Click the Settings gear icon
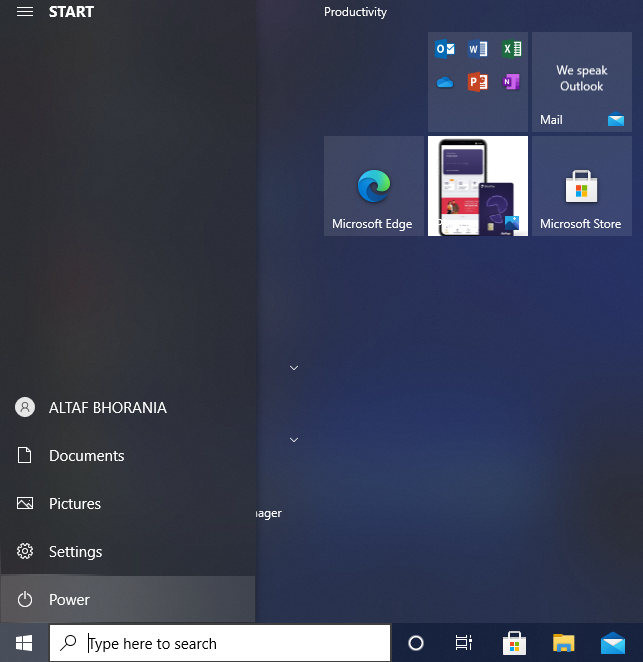 [25, 551]
